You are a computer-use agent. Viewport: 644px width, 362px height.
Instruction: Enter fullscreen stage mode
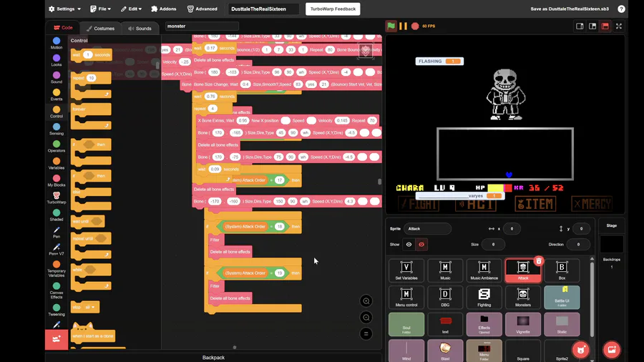[x=618, y=26]
